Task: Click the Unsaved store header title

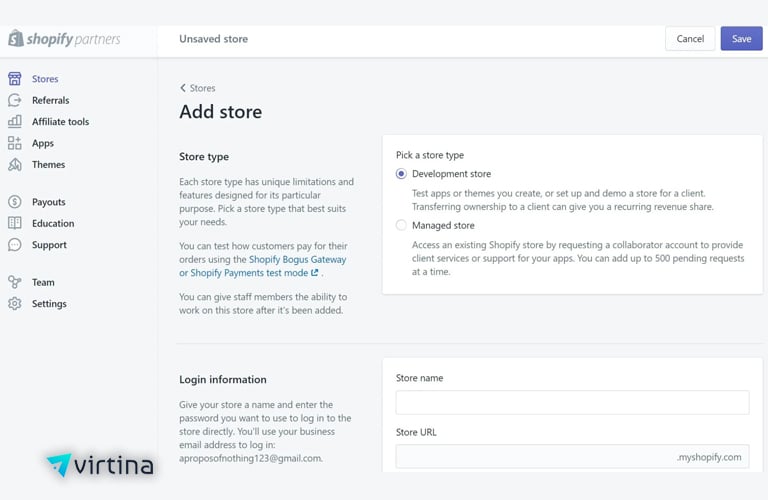Action: tap(213, 39)
